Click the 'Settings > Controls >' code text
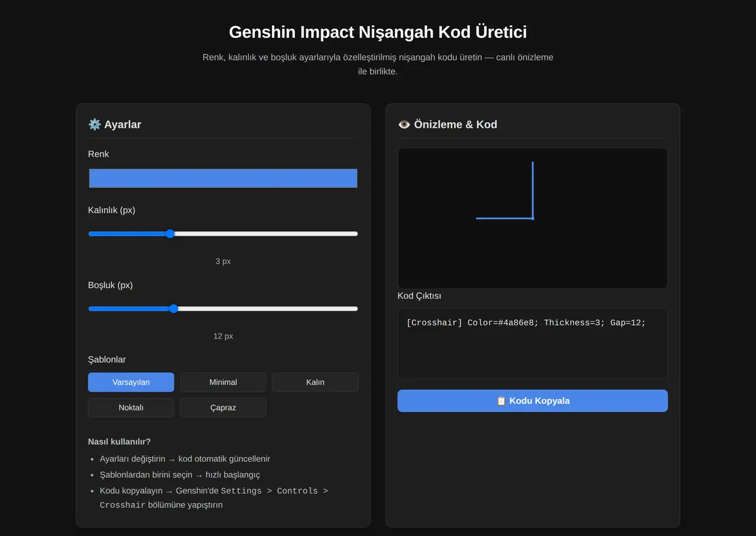756x536 pixels. [275, 491]
